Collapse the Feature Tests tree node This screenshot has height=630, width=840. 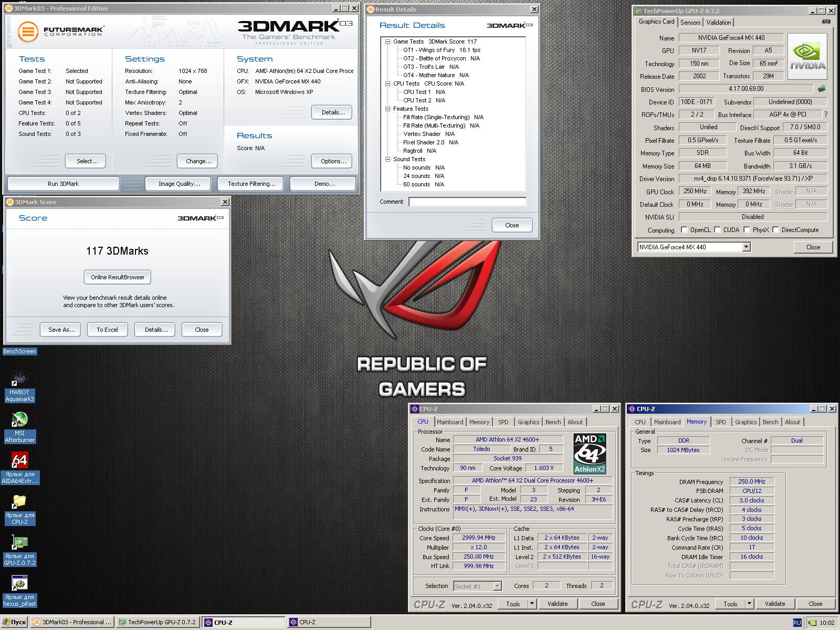coord(387,109)
